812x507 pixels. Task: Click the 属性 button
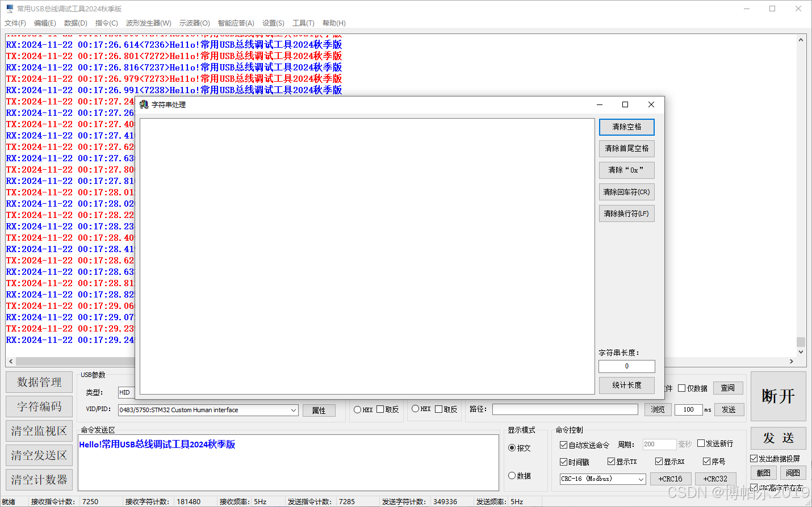319,410
